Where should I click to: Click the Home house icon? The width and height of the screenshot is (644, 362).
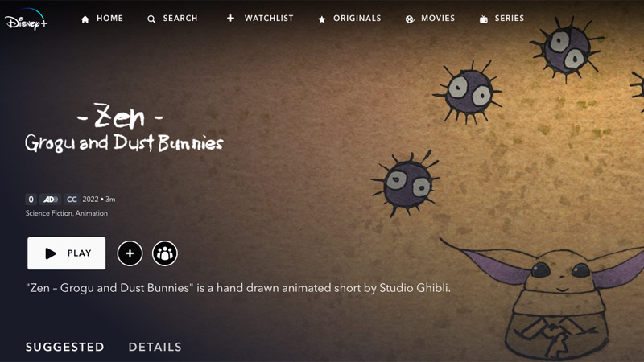point(85,19)
